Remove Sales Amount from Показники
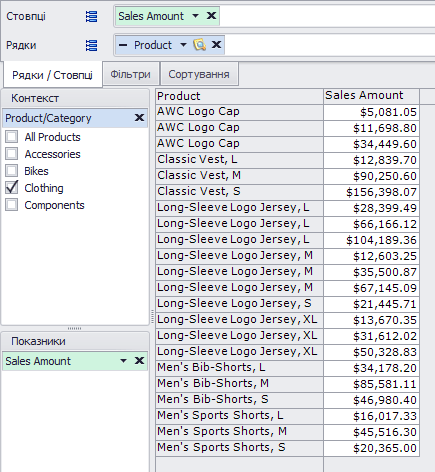 pyautogui.click(x=139, y=360)
